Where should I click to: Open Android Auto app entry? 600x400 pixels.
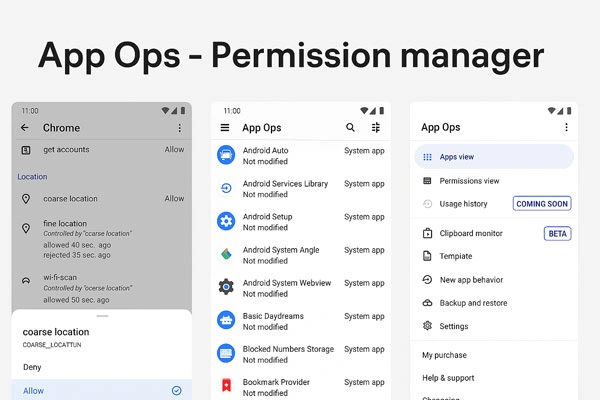tap(301, 155)
